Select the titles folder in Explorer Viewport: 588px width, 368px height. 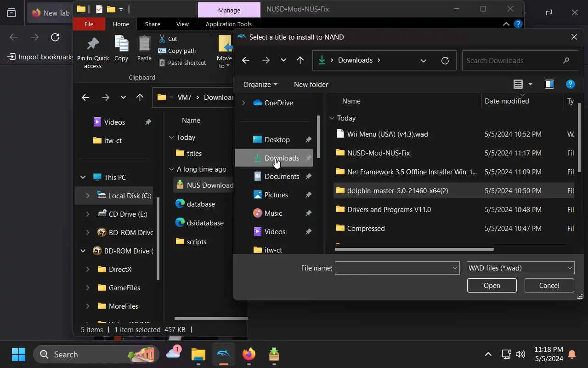pos(189,153)
